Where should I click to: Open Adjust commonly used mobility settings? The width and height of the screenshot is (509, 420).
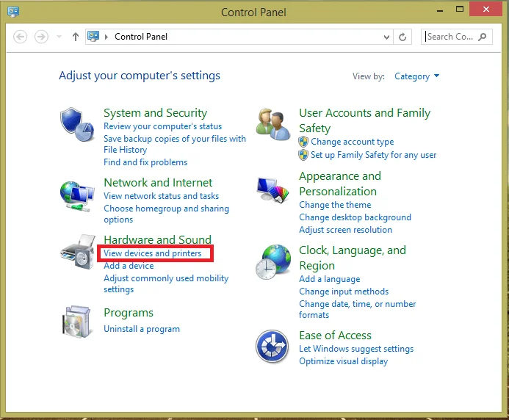pos(166,283)
